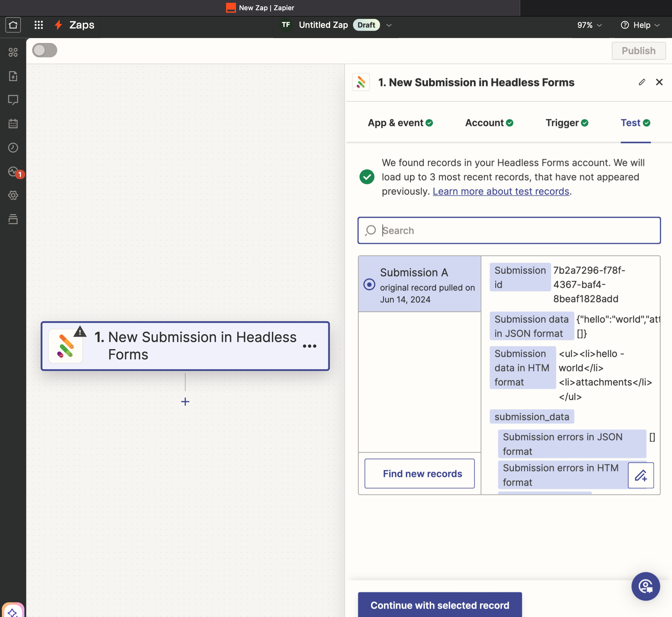Add a step with the plus icon
The image size is (672, 617).
point(185,401)
